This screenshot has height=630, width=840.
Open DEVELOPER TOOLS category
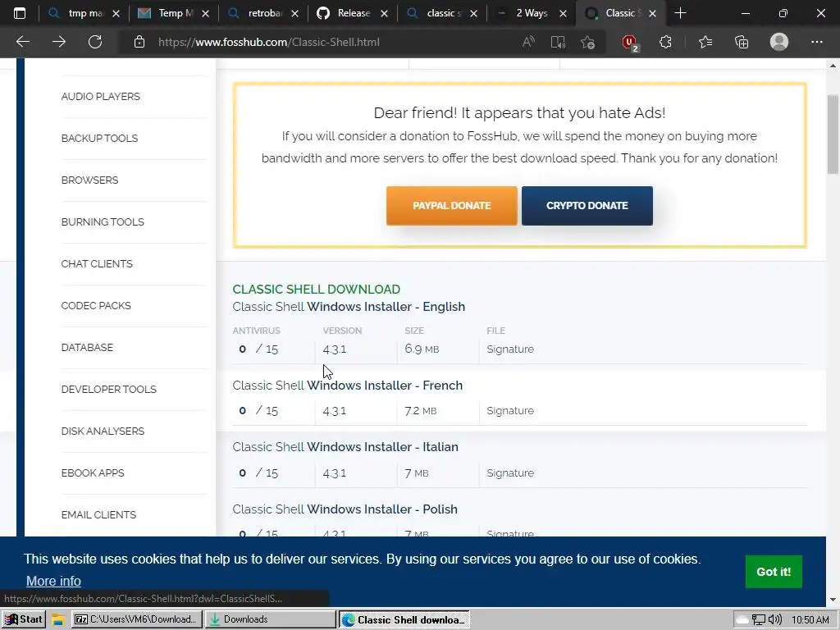coord(109,389)
